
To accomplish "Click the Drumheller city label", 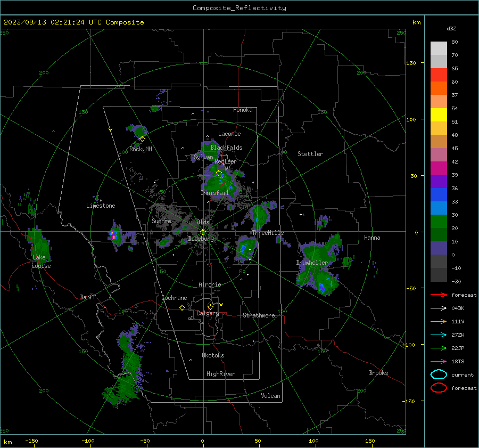I will (x=312, y=263).
